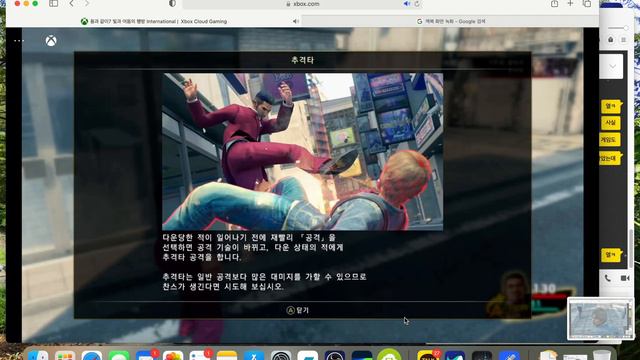
Task: Expand chevron dropdown in chat window
Action: click(x=612, y=66)
